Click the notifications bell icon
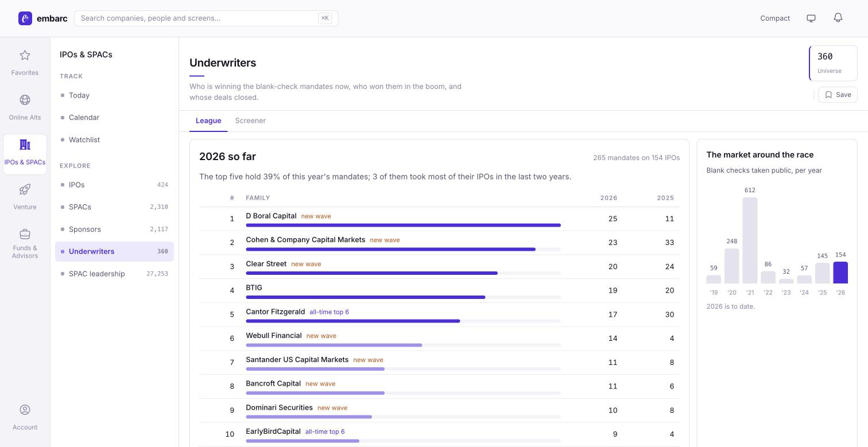Viewport: 868px width, 447px height. click(x=838, y=18)
